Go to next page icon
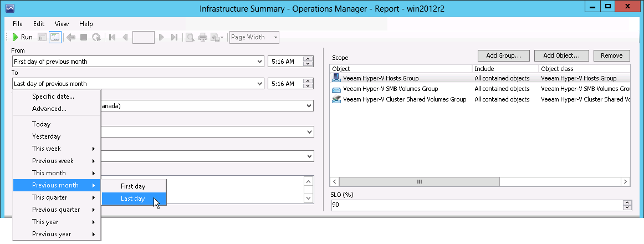Image resolution: width=644 pixels, height=244 pixels. click(x=161, y=37)
